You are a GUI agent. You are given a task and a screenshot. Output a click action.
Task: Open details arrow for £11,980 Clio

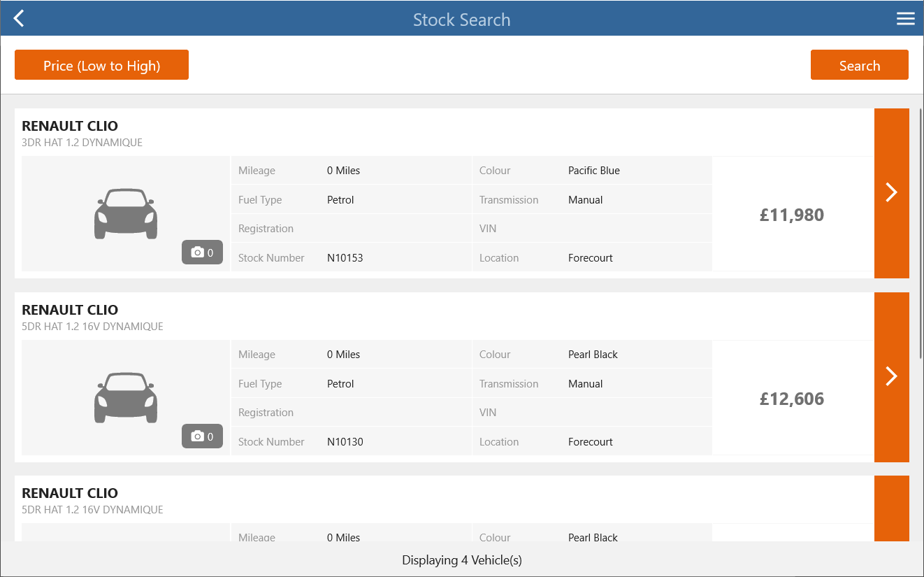tap(891, 193)
